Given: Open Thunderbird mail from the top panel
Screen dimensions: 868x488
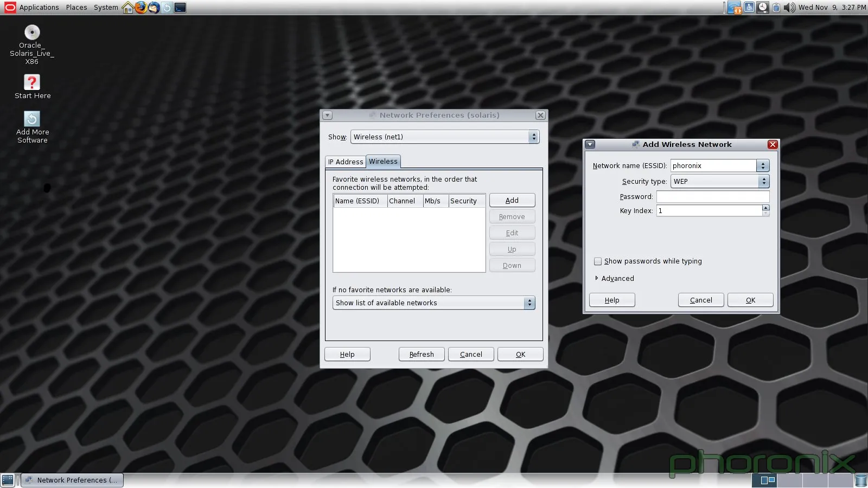Looking at the screenshot, I should pos(154,8).
